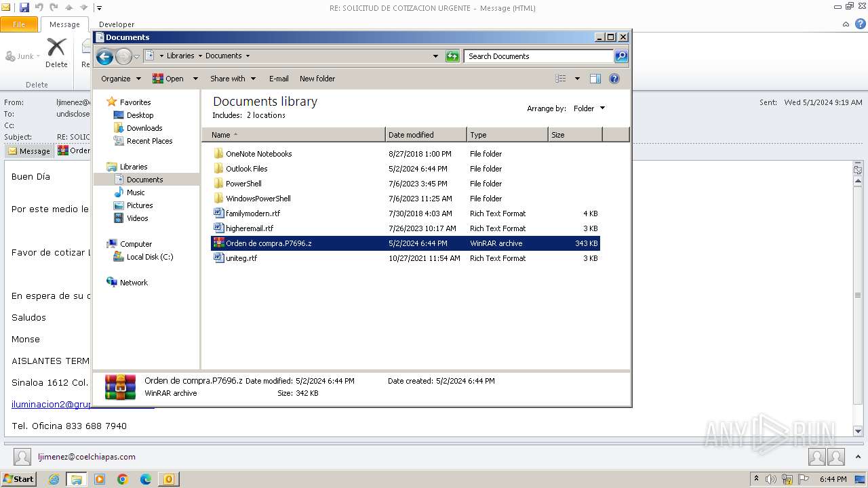Toggle the preview pane icon
The image size is (868, 488).
(x=595, y=79)
